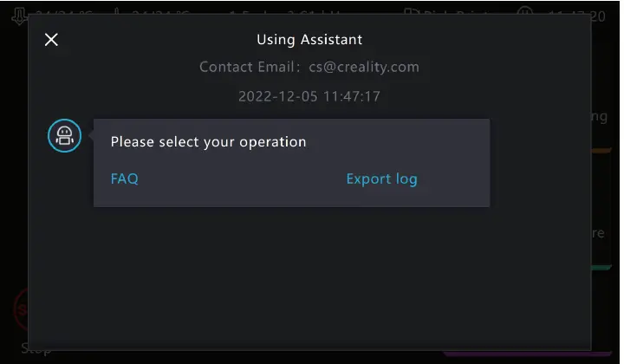
Task: Click the dimmed Stop label
Action: tap(36, 350)
